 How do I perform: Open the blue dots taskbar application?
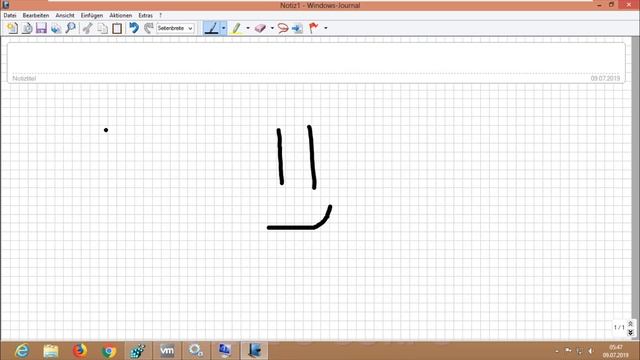tap(138, 351)
